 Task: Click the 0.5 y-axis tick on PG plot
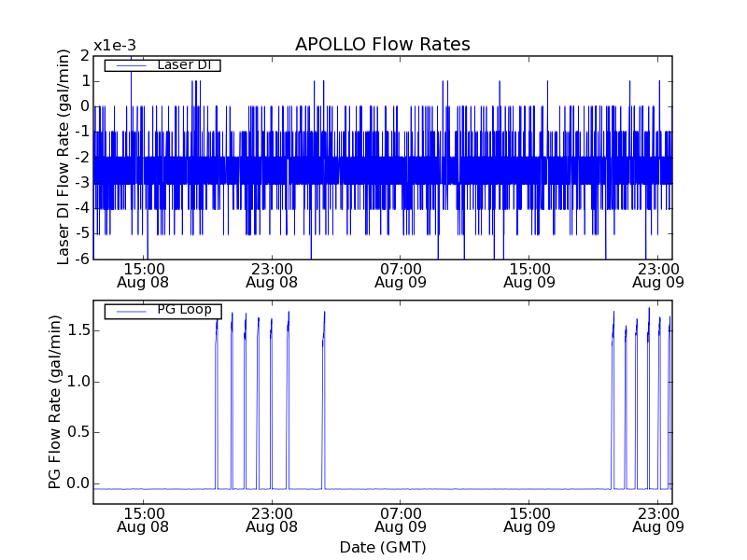[78, 432]
